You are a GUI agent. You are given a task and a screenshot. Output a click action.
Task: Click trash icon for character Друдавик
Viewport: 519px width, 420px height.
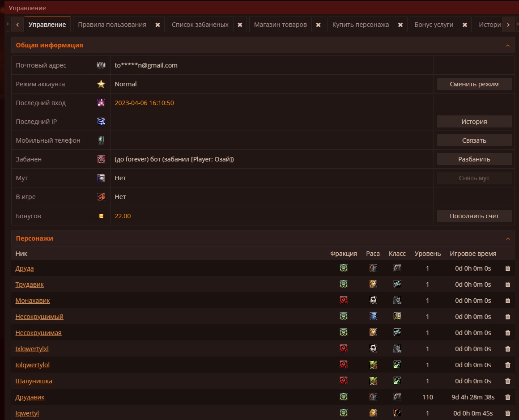click(x=507, y=397)
